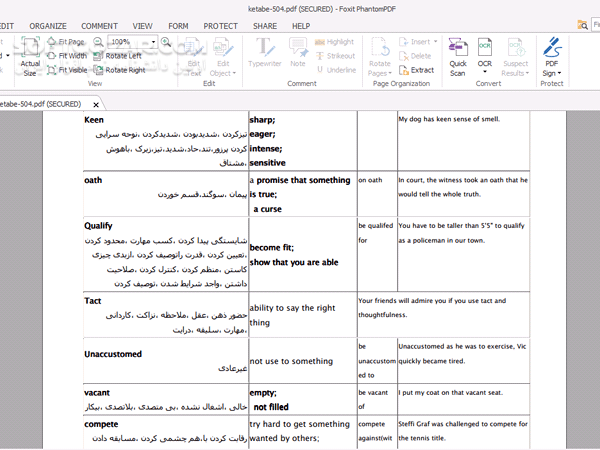The height and width of the screenshot is (450, 600).
Task: Switch to the PROTECT ribbon tab
Action: coord(221,25)
